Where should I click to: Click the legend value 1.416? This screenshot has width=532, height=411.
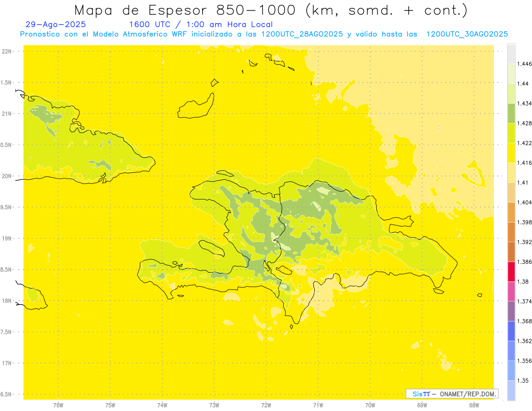[x=525, y=163]
